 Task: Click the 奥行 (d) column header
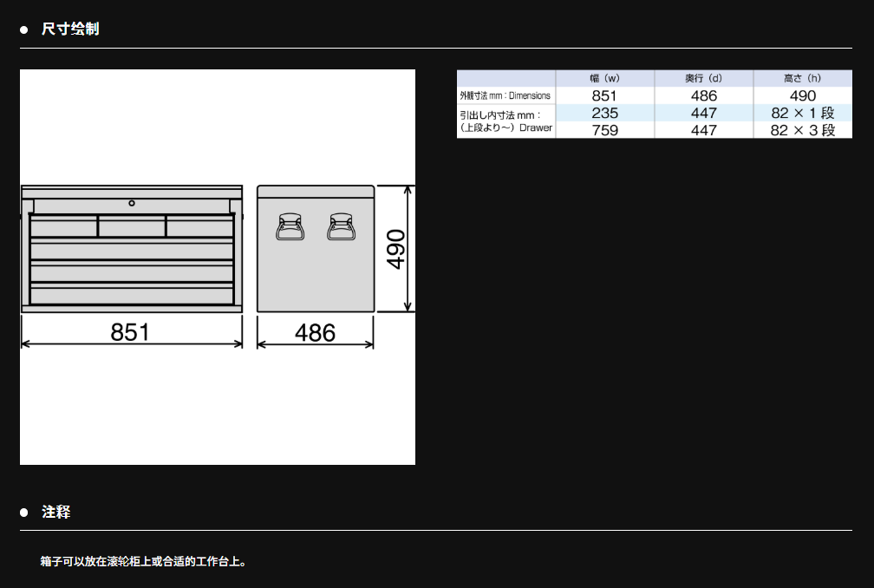[703, 78]
